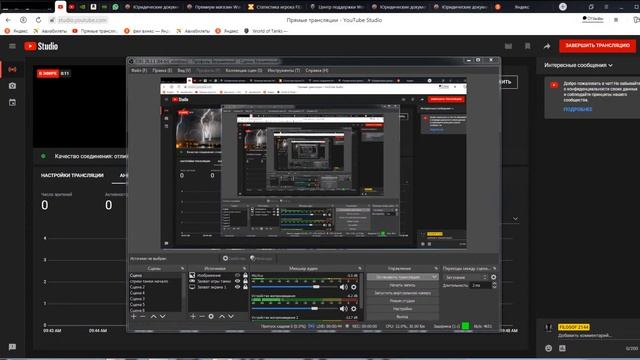Image resolution: width=640 pixels, height=360 pixels.
Task: Open the Инструменты menu in OBS
Action: pyautogui.click(x=284, y=70)
